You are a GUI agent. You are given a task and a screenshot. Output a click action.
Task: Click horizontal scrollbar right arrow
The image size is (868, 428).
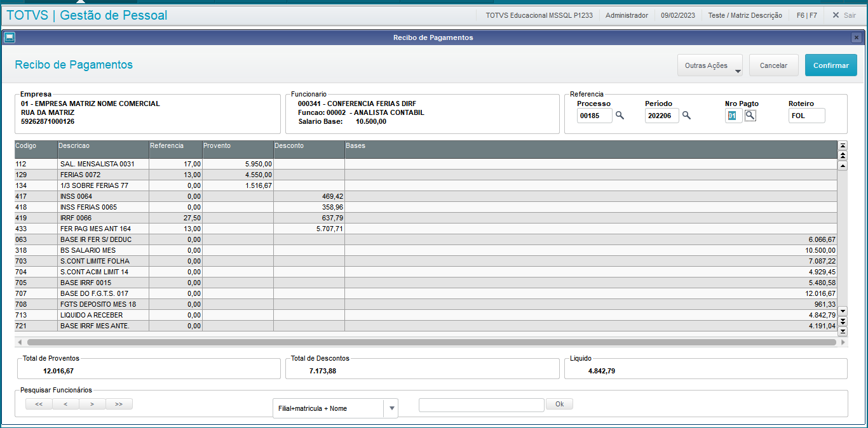coord(843,342)
